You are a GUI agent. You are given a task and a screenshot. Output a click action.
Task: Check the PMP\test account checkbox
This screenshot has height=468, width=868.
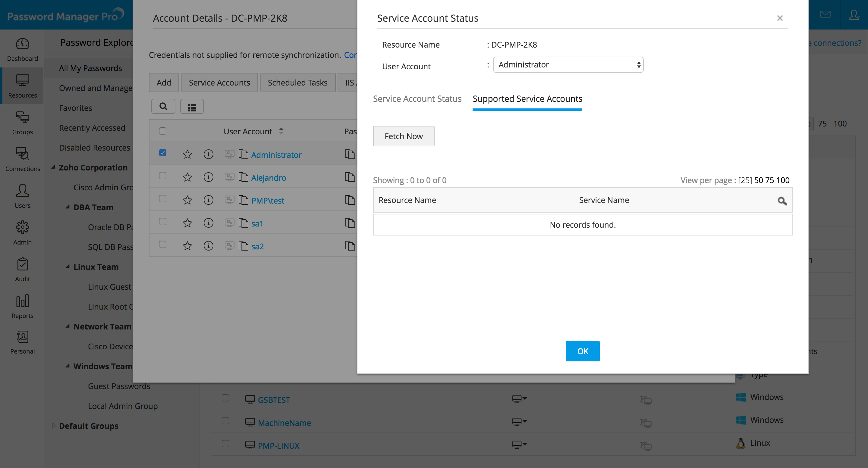[x=163, y=199]
